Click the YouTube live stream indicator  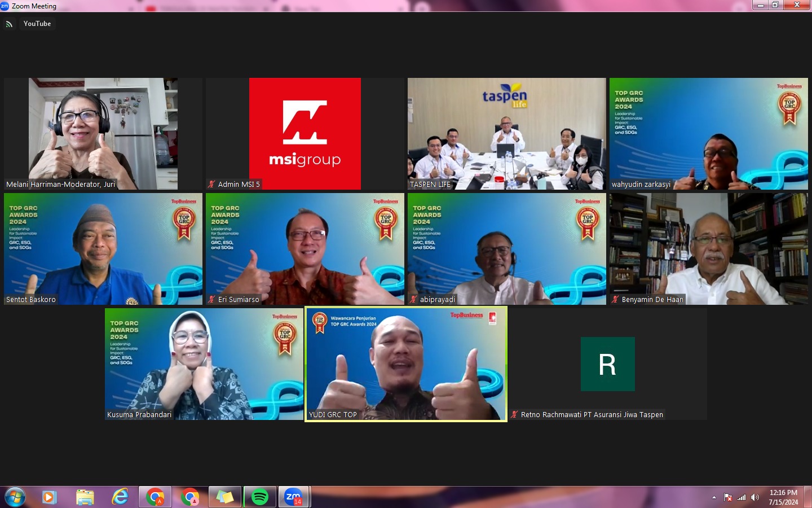(37, 24)
